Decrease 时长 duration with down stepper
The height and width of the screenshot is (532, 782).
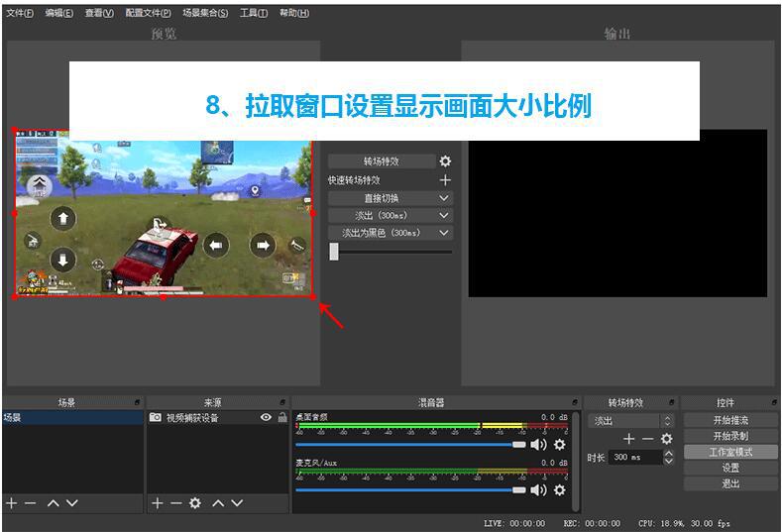[x=669, y=461]
